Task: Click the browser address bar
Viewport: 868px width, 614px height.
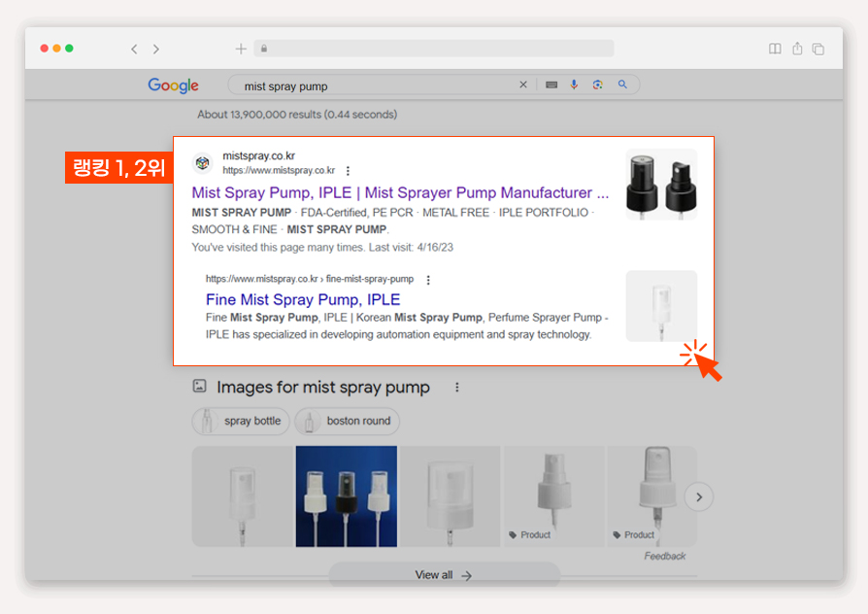Action: point(434,49)
